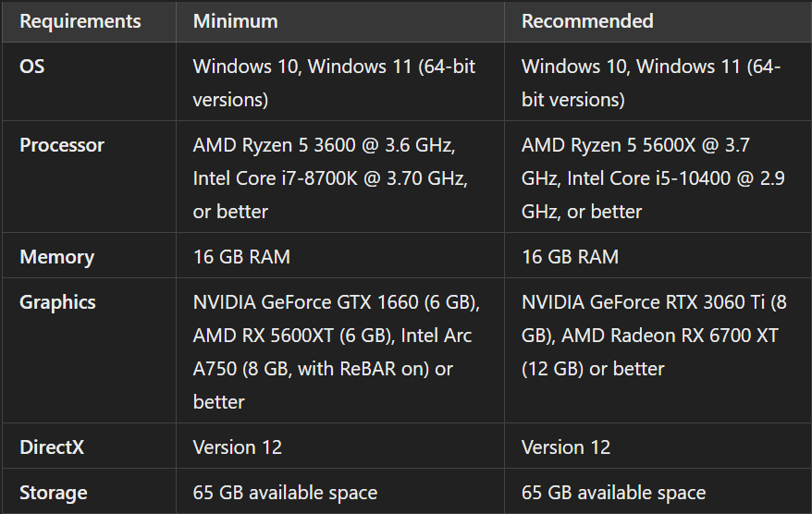Select the Storage row label
This screenshot has height=514, width=812.
pos(53,493)
